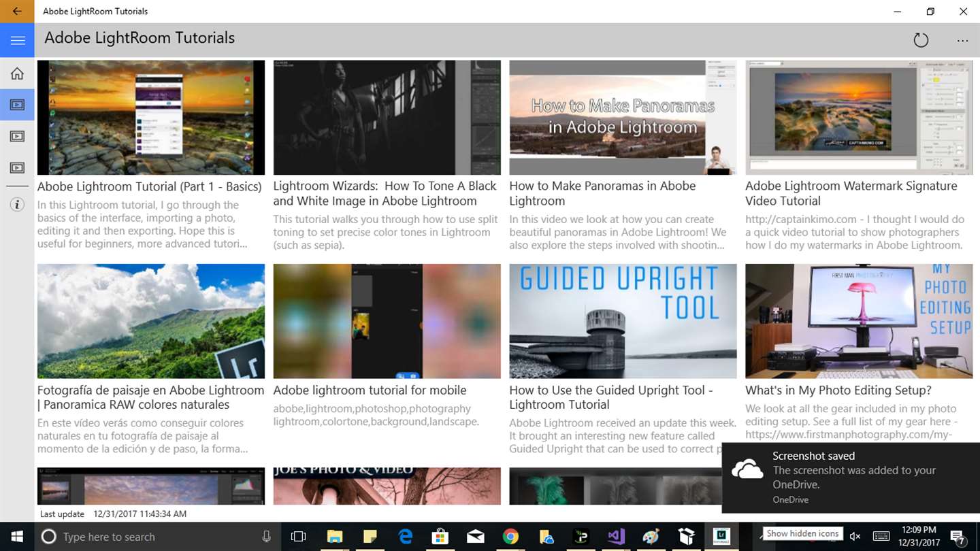980x551 pixels.
Task: Open the Watermark Signature tutorial thumbnail
Action: [x=859, y=118]
